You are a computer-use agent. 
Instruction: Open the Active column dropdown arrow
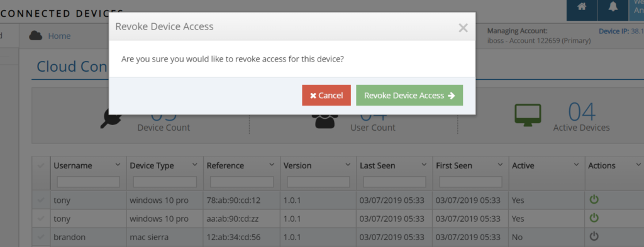tap(576, 165)
